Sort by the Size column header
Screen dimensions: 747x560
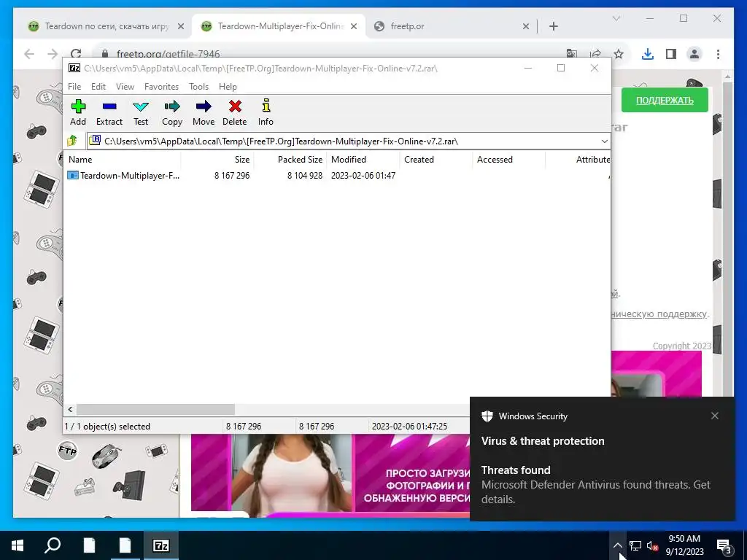(x=217, y=160)
